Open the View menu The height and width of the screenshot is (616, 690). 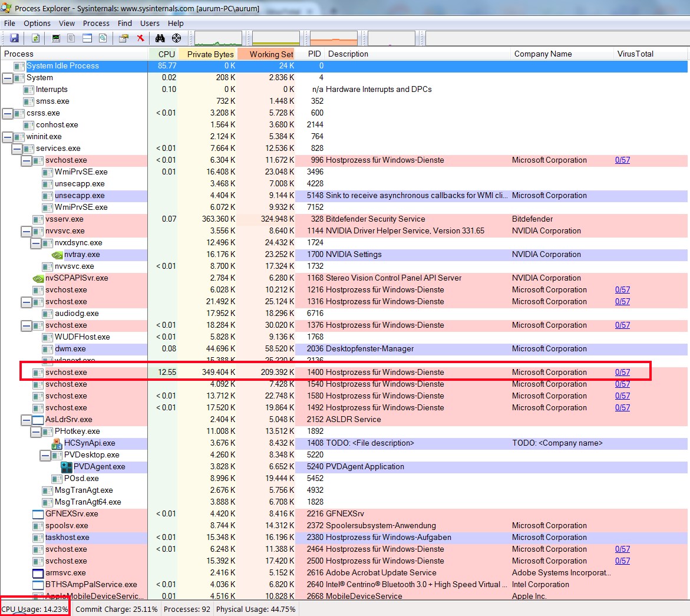[x=67, y=24]
